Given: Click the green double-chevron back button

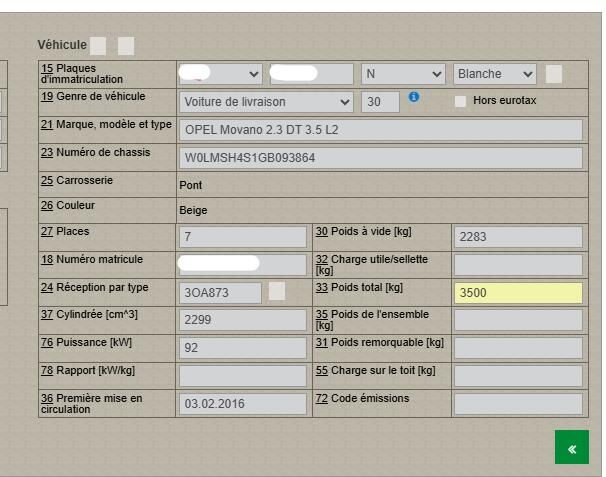Looking at the screenshot, I should tap(571, 448).
